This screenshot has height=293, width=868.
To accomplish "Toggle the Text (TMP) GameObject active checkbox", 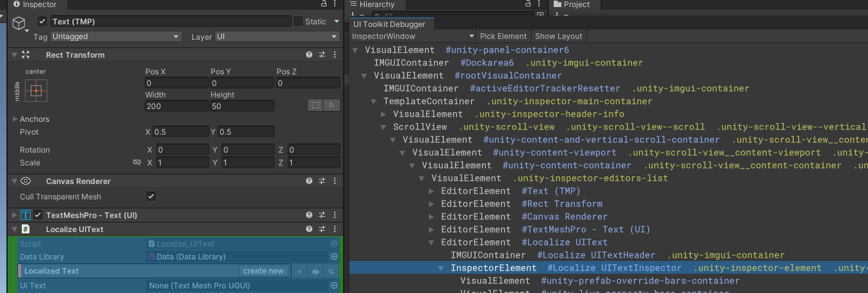I will click(x=42, y=21).
